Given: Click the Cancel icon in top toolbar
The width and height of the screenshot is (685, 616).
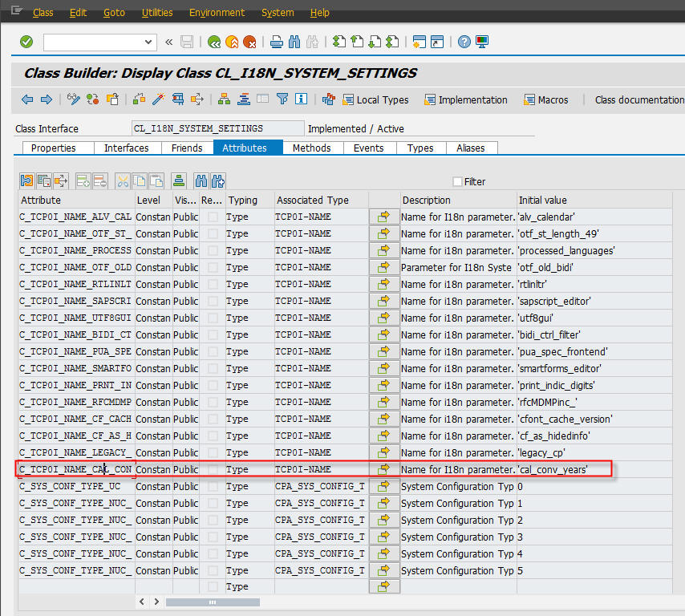Looking at the screenshot, I should click(x=249, y=42).
